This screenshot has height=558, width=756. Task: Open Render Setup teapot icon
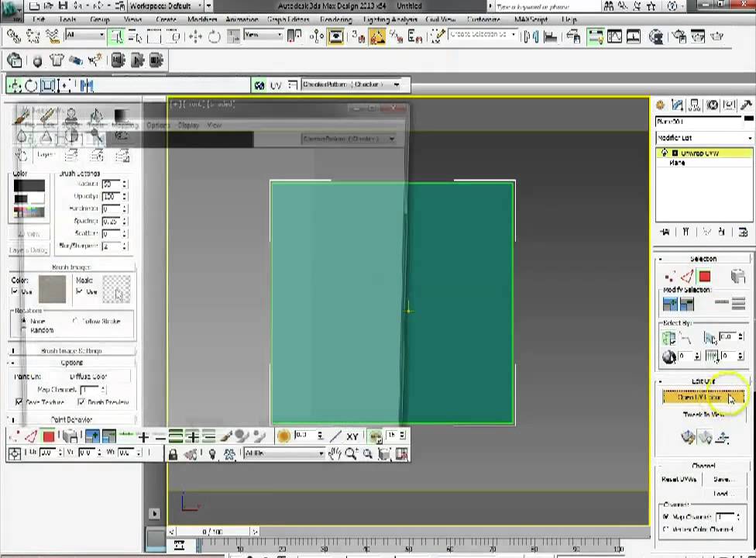tap(679, 36)
